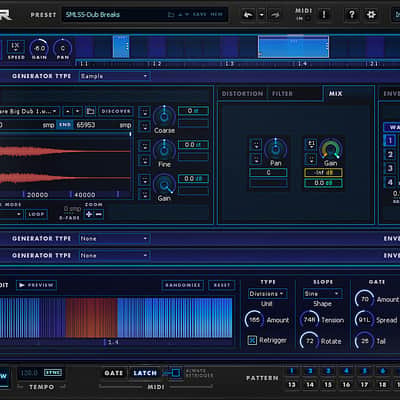Toggle the tempo SYNC button
This screenshot has width=400, height=400.
pos(53,372)
